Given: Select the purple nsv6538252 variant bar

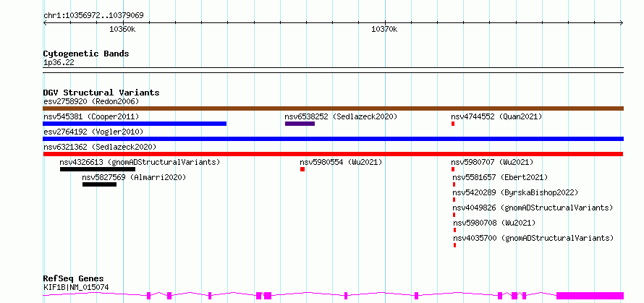Looking at the screenshot, I should point(300,124).
